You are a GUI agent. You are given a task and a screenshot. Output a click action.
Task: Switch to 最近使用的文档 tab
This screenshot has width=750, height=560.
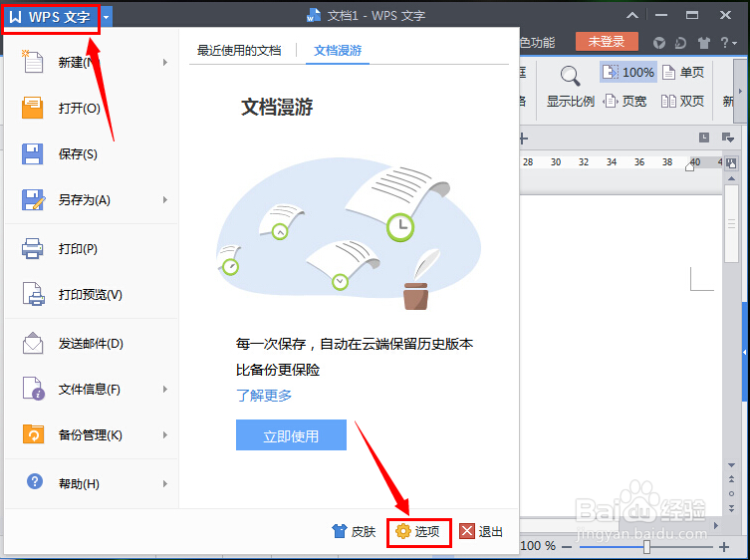[x=239, y=50]
